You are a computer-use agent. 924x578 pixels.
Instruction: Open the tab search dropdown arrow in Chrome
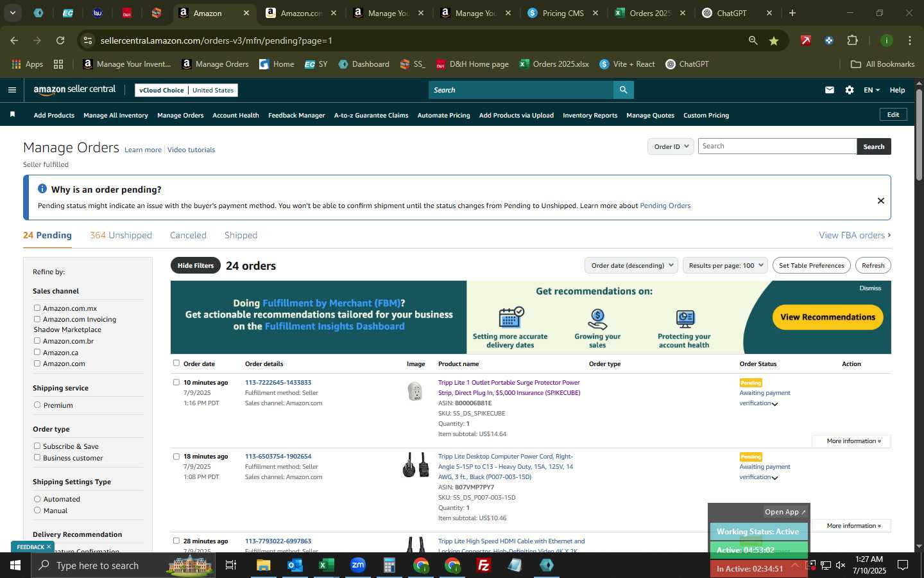pyautogui.click(x=13, y=13)
